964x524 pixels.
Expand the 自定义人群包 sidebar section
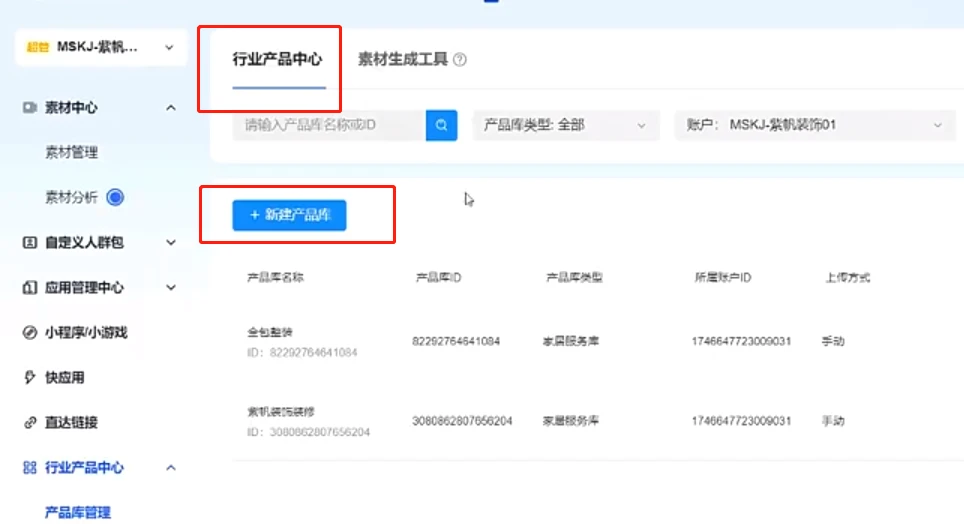click(x=171, y=243)
